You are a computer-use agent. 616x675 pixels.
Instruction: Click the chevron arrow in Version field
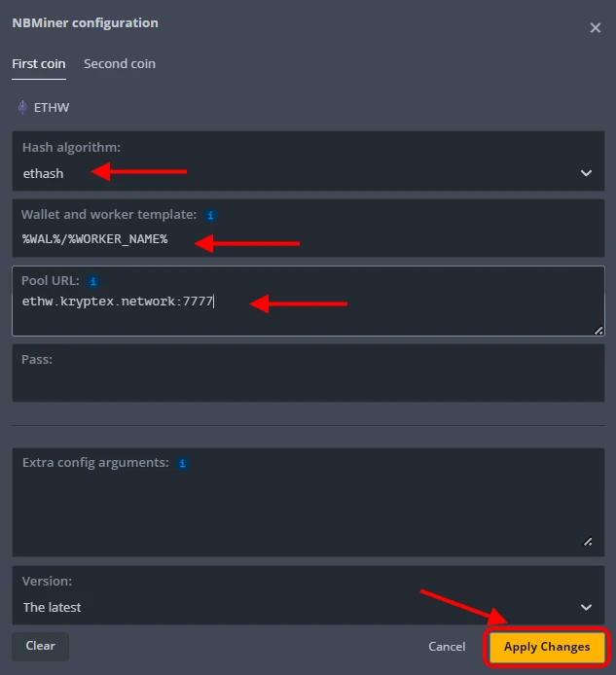(x=586, y=607)
